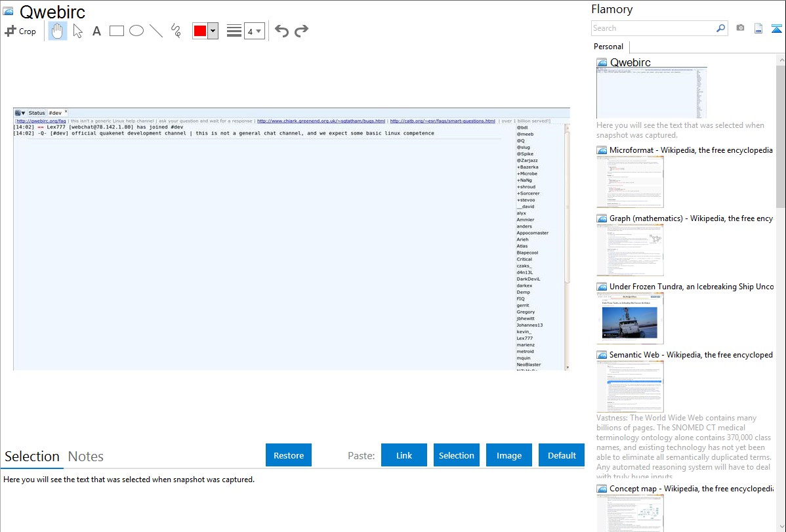Click nick DarkDeviL in the user list
The height and width of the screenshot is (532, 786).
coord(528,279)
